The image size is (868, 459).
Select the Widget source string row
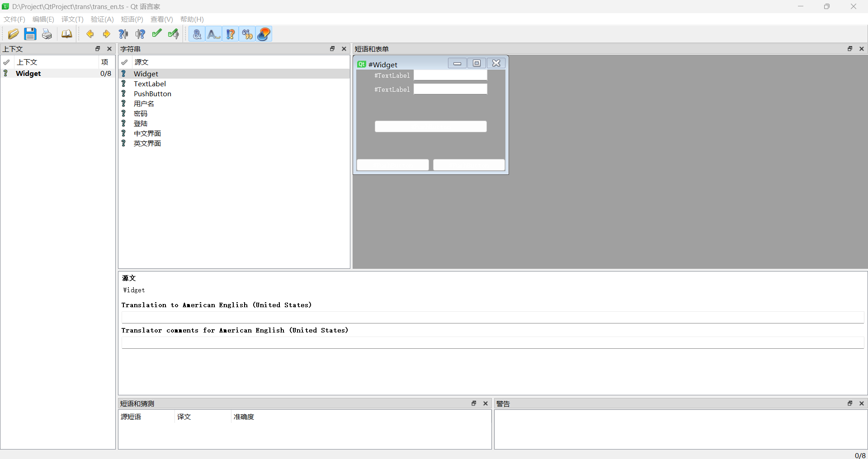coord(234,74)
